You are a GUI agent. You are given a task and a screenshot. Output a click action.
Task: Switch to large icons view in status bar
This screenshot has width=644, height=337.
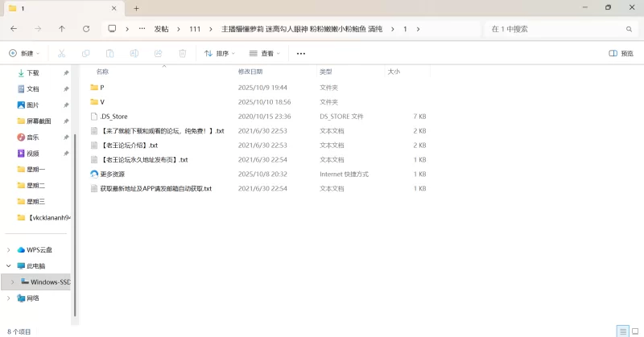click(x=635, y=331)
